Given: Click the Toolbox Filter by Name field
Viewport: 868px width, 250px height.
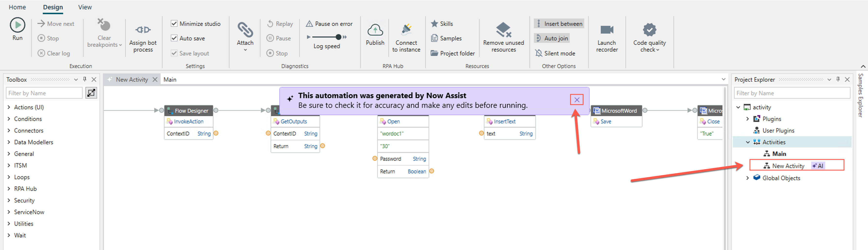Looking at the screenshot, I should [x=44, y=93].
